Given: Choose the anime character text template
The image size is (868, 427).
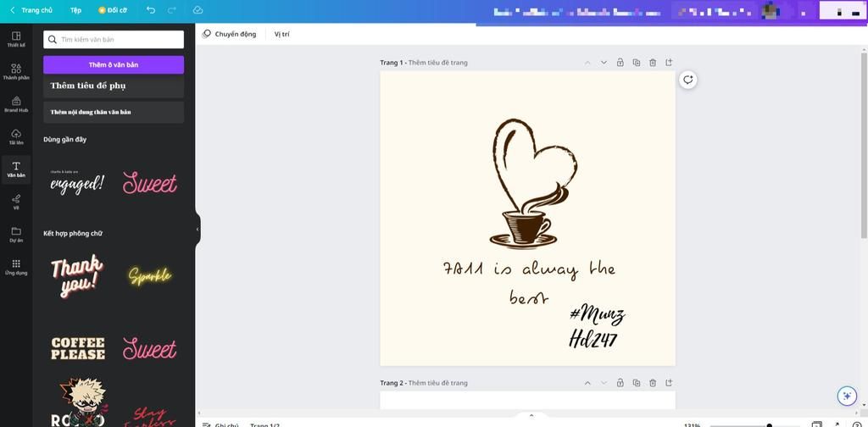Looking at the screenshot, I should [77, 402].
